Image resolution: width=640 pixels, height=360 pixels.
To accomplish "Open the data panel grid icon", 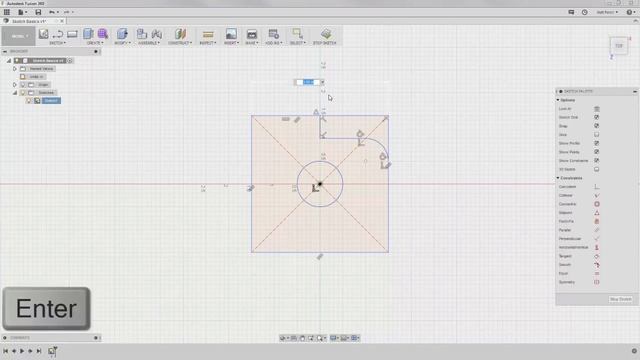I will (x=7, y=12).
